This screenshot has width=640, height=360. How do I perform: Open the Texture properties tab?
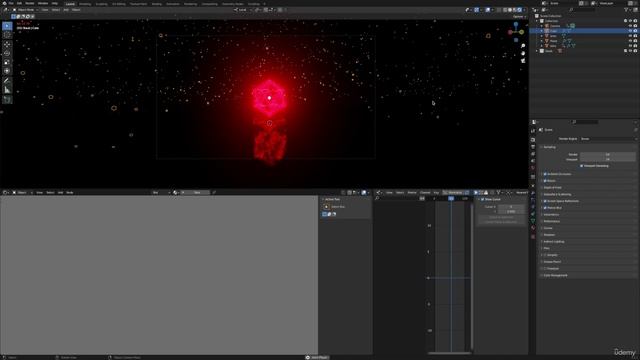pos(533,236)
